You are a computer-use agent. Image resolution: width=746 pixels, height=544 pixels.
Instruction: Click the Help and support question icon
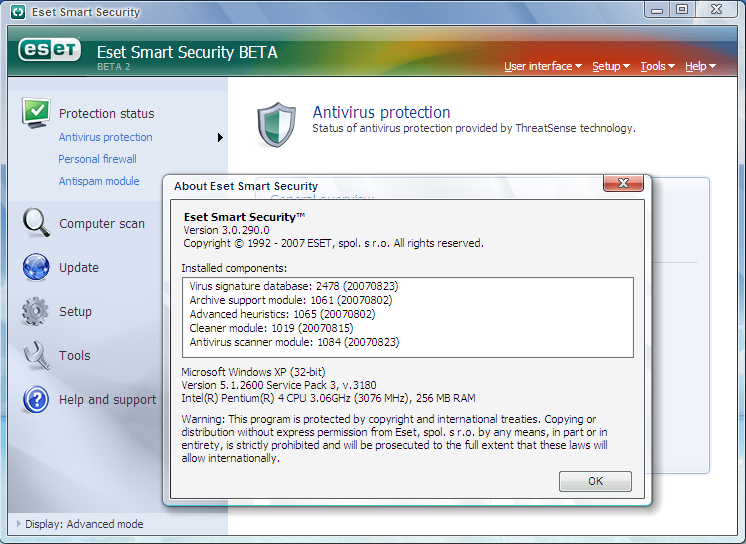(x=36, y=399)
